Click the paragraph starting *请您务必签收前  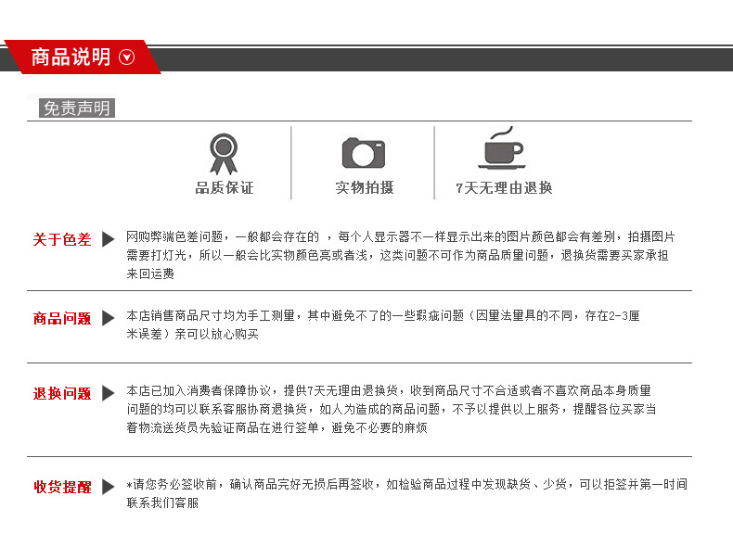click(406, 493)
